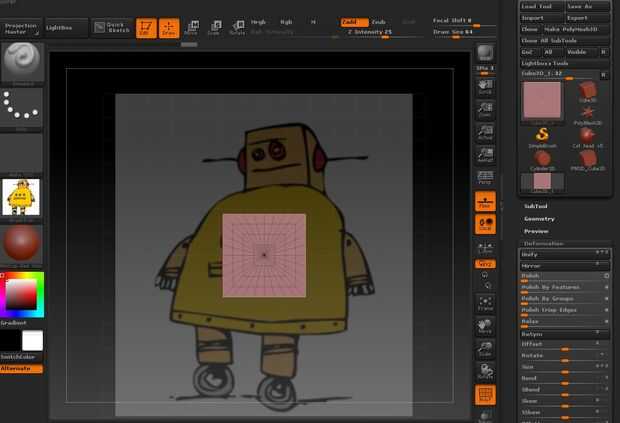620x423 pixels.
Task: Select the Cylinder3D tool
Action: pos(542,160)
